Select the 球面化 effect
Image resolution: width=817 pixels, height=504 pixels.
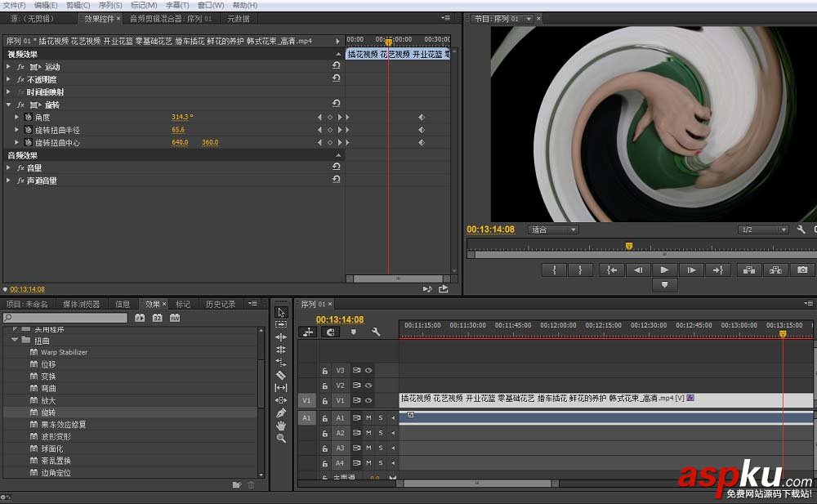click(52, 448)
